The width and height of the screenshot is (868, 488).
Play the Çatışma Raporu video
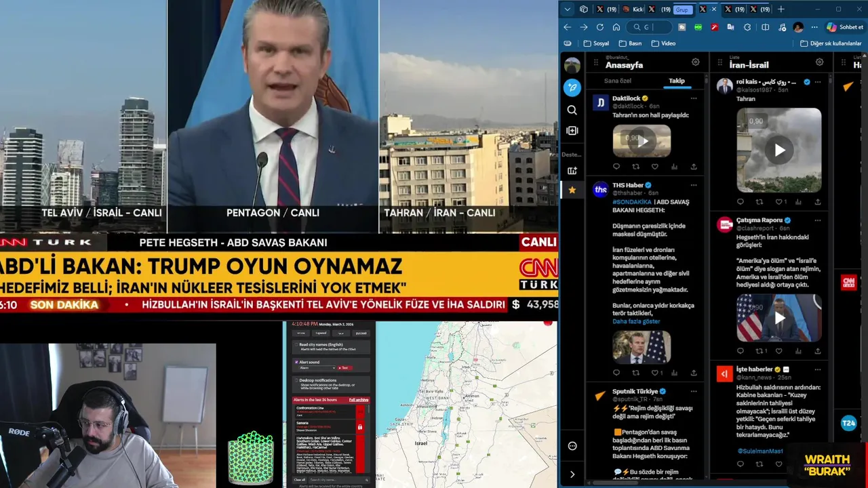779,318
